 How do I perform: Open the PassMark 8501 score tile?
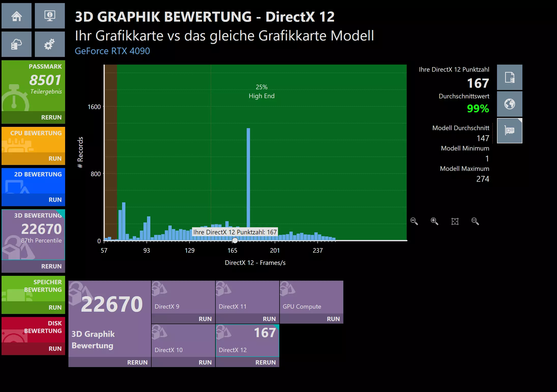point(33,86)
